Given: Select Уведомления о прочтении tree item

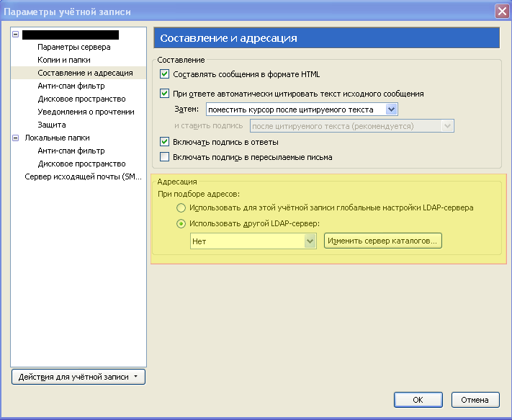Looking at the screenshot, I should 86,112.
